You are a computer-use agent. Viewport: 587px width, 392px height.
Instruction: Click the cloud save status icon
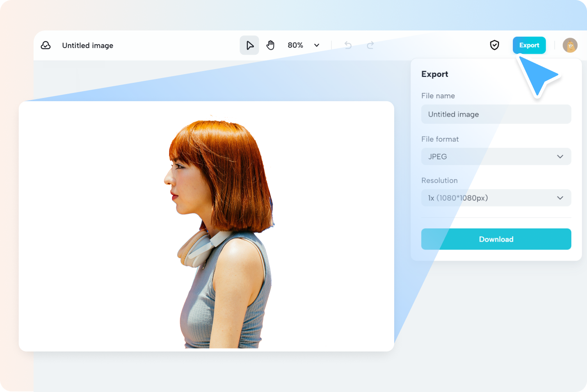pos(46,45)
